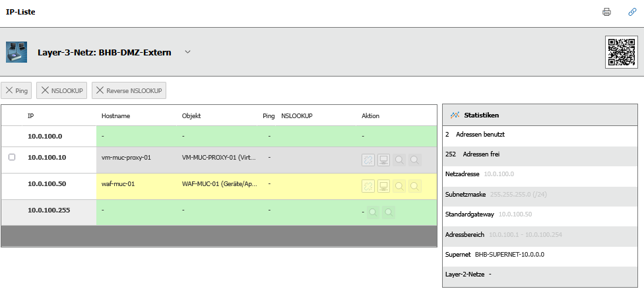Click the permalink chain icon top right

631,12
